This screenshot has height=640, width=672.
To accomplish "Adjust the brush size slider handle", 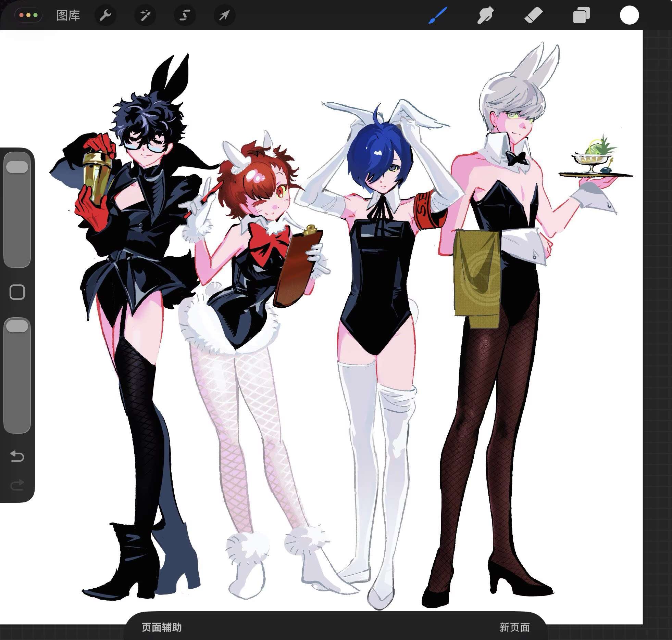I will click(x=17, y=167).
